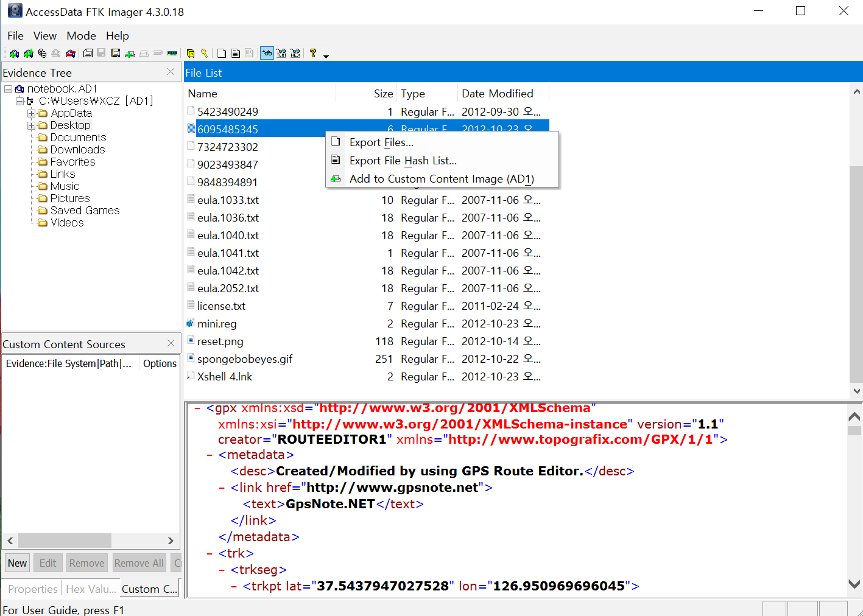Image resolution: width=863 pixels, height=616 pixels.
Task: Collapse the notebook.AD1 tree node
Action: pos(8,89)
